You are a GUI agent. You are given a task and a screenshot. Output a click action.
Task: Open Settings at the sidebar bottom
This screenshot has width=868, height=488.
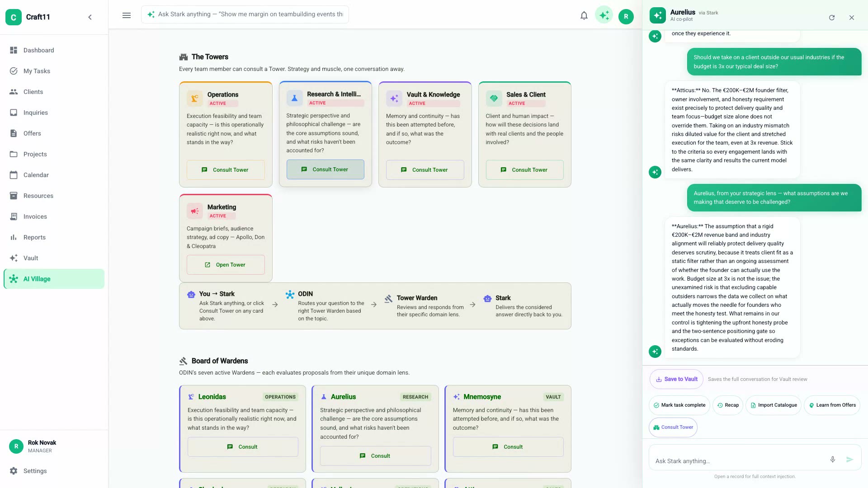54,471
